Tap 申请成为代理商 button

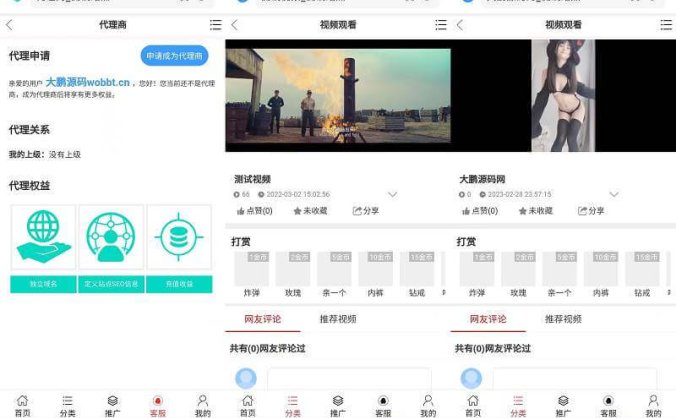click(x=174, y=56)
